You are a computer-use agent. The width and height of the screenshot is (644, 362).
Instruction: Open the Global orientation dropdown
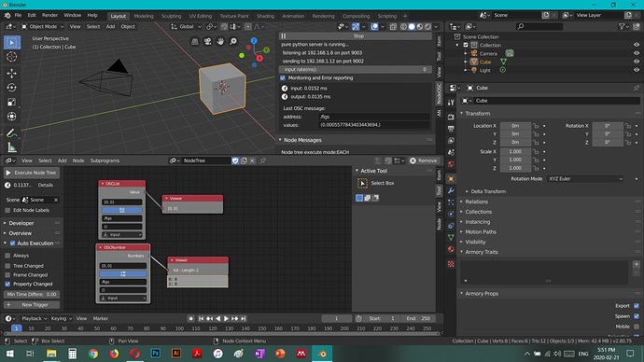click(186, 27)
